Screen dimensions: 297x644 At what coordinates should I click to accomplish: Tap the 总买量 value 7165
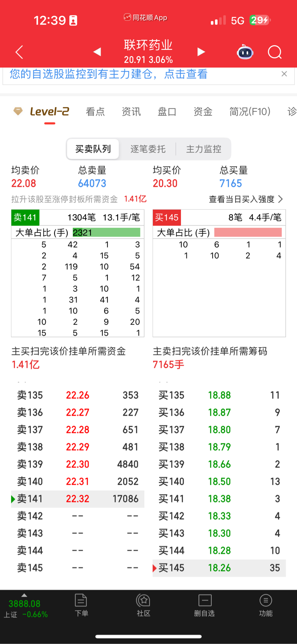[x=230, y=183]
